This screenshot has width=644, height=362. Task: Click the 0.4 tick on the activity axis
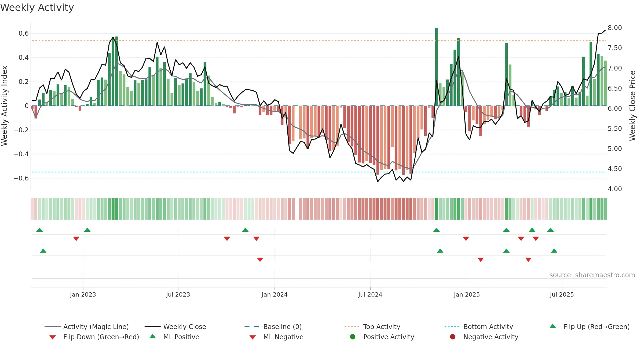click(24, 58)
